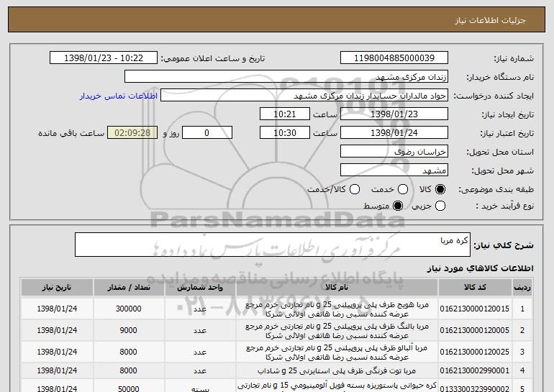Screen dimensions: 554x392
Task: Click the city field مشهد
Action: click(394, 170)
